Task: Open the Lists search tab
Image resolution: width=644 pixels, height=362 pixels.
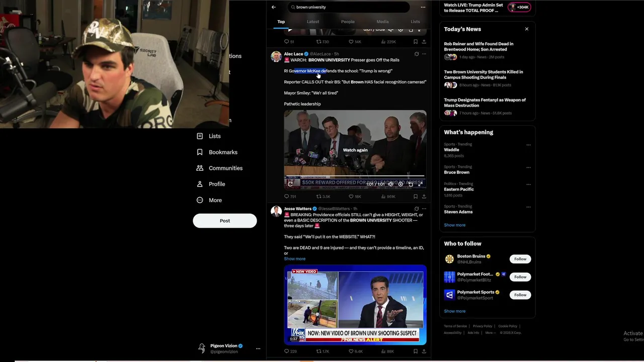Action: (x=415, y=22)
